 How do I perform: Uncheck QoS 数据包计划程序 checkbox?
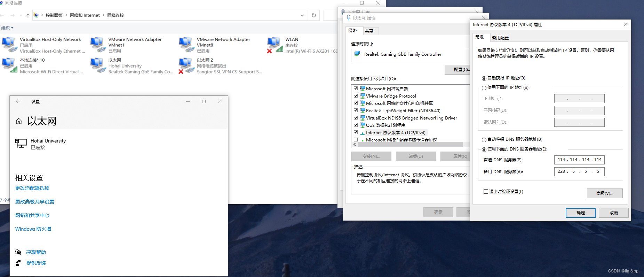tap(356, 125)
